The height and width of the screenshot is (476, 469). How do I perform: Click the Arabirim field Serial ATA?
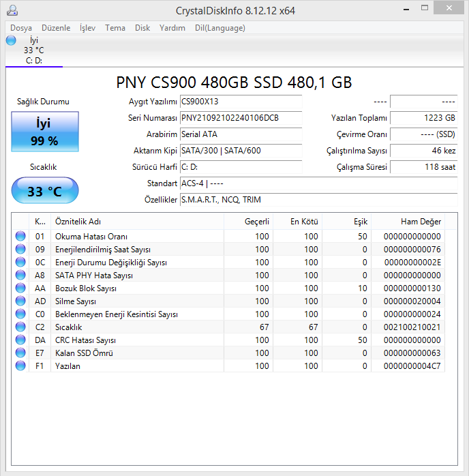[x=241, y=134]
